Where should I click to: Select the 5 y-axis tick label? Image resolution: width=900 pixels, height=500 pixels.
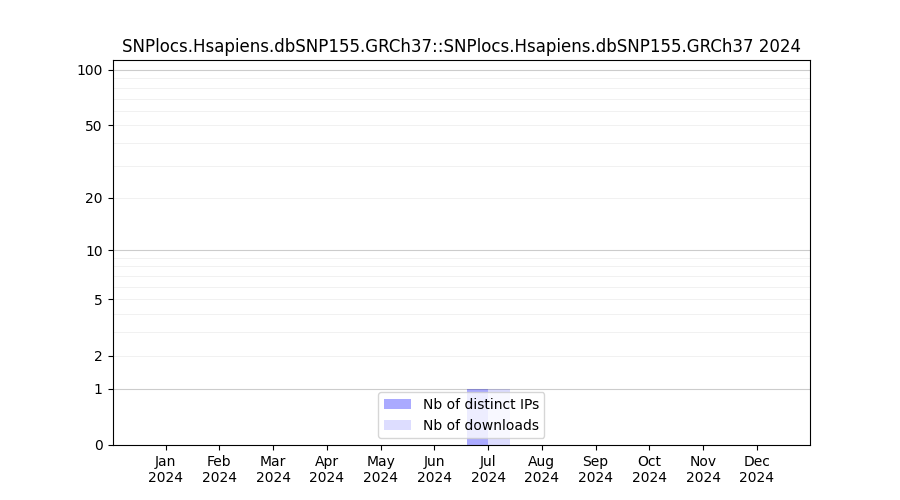[98, 300]
